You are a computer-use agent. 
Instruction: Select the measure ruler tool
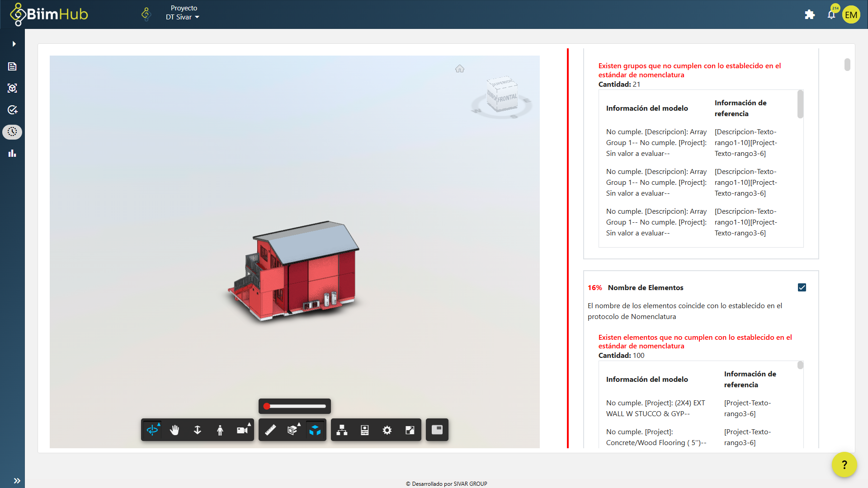click(270, 430)
